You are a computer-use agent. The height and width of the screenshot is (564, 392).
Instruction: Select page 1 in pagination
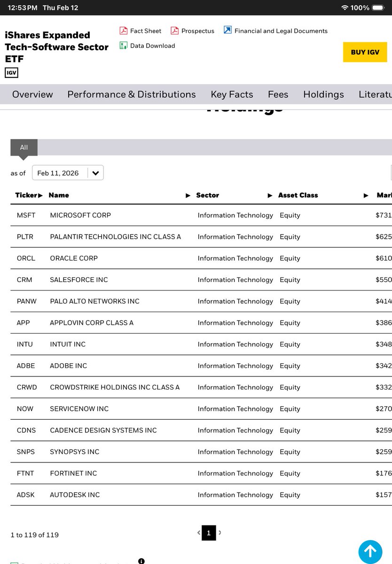[x=209, y=533]
